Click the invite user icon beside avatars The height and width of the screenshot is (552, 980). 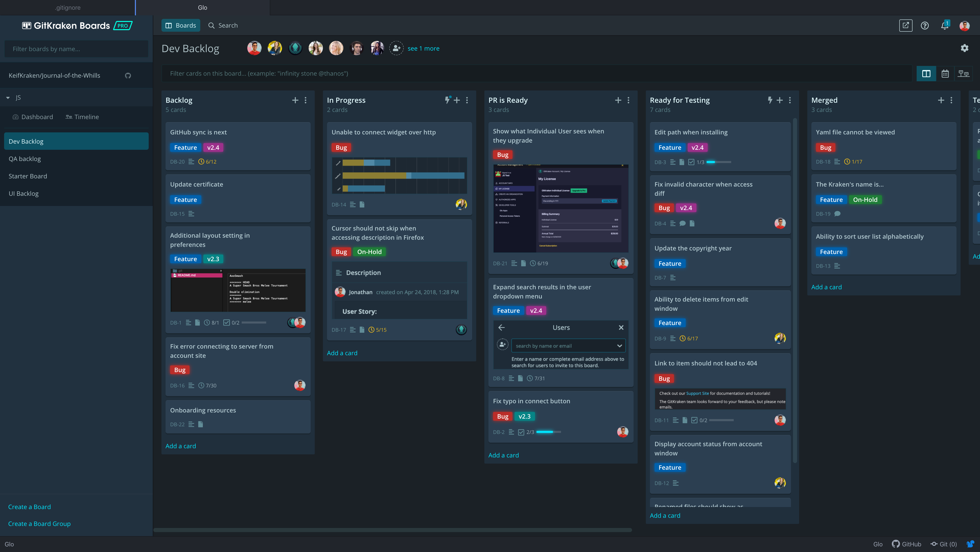click(396, 48)
